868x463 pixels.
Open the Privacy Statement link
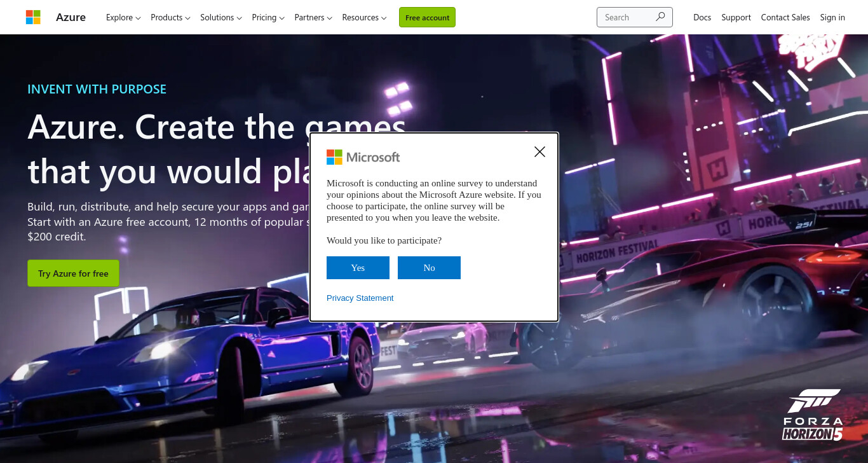pyautogui.click(x=360, y=298)
